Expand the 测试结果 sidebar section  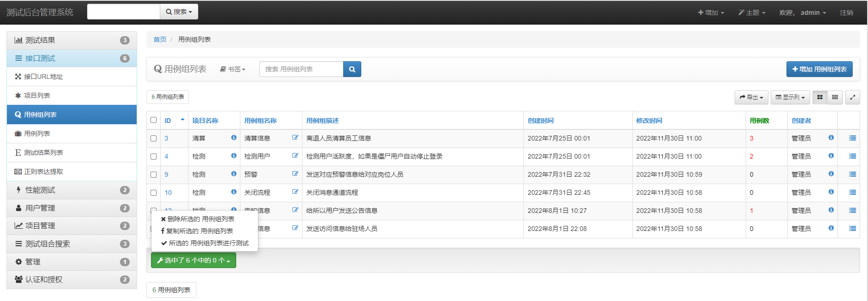(72, 40)
